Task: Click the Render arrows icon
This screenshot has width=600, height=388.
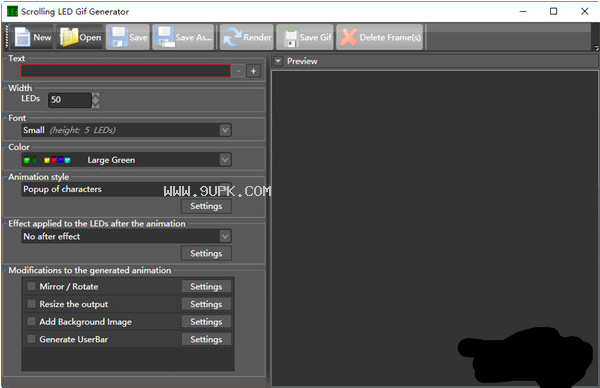Action: pos(232,37)
